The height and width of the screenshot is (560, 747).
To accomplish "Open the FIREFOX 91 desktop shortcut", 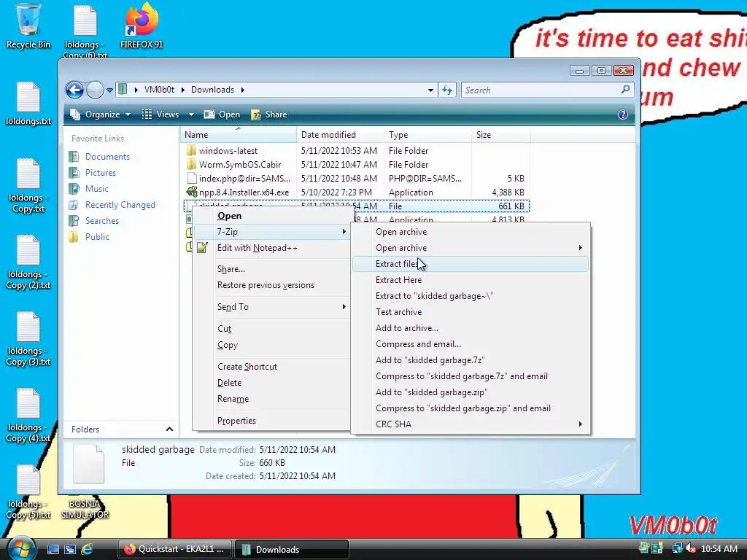I will point(142,26).
